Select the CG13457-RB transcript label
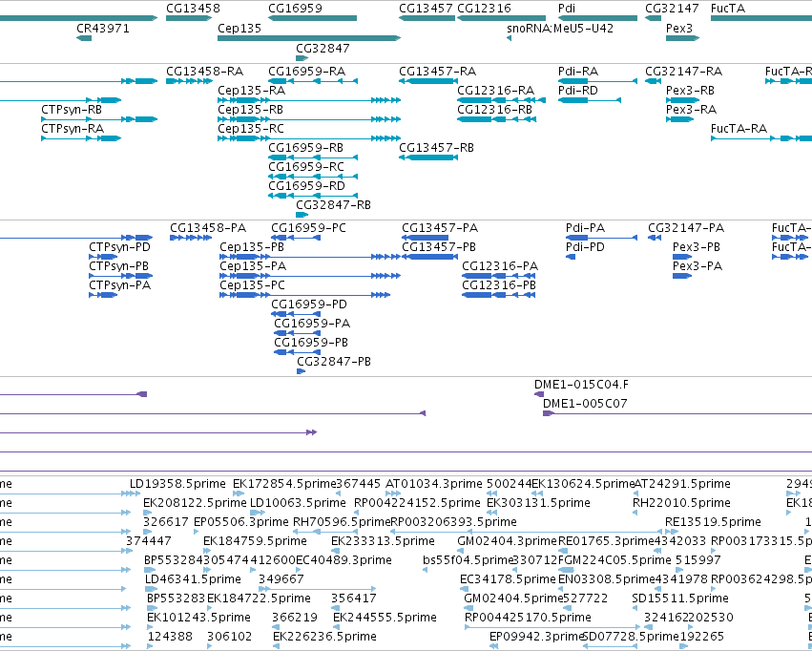This screenshot has width=812, height=651. pos(437,148)
